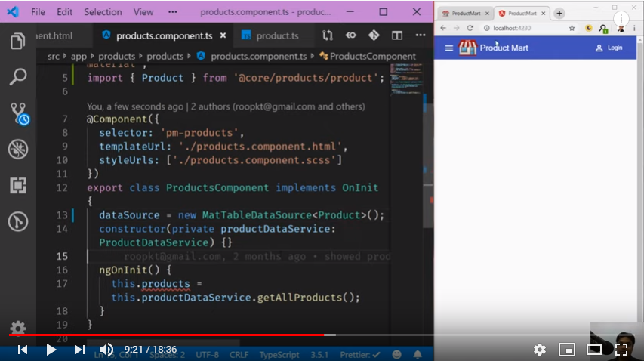Image resolution: width=644 pixels, height=361 pixels.
Task: Open the Debug view in the activity bar
Action: click(18, 150)
